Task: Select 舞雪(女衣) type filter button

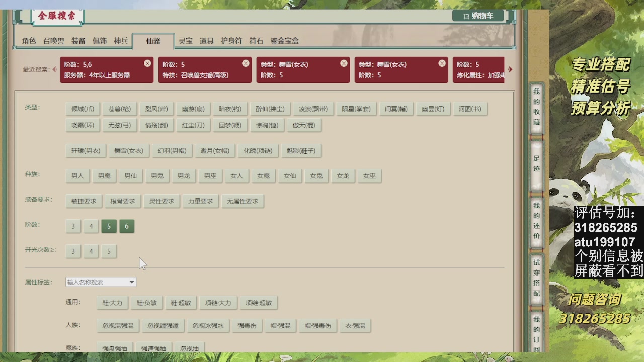Action: coord(129,150)
